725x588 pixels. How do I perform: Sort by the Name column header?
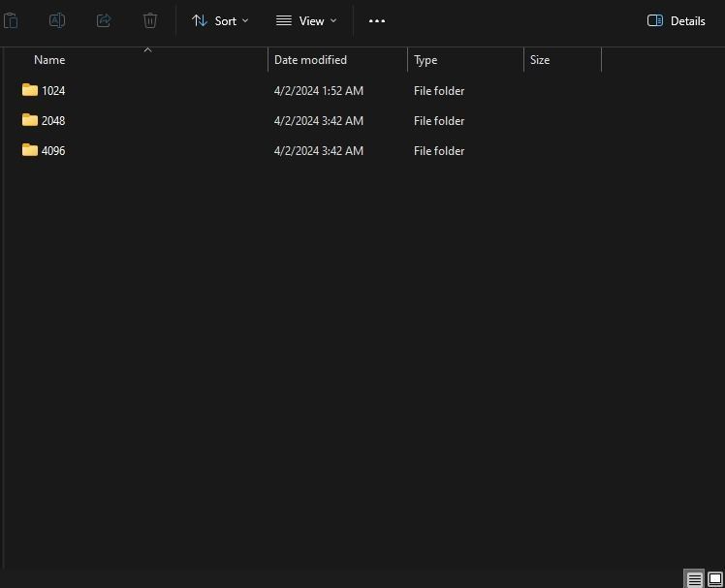49,60
